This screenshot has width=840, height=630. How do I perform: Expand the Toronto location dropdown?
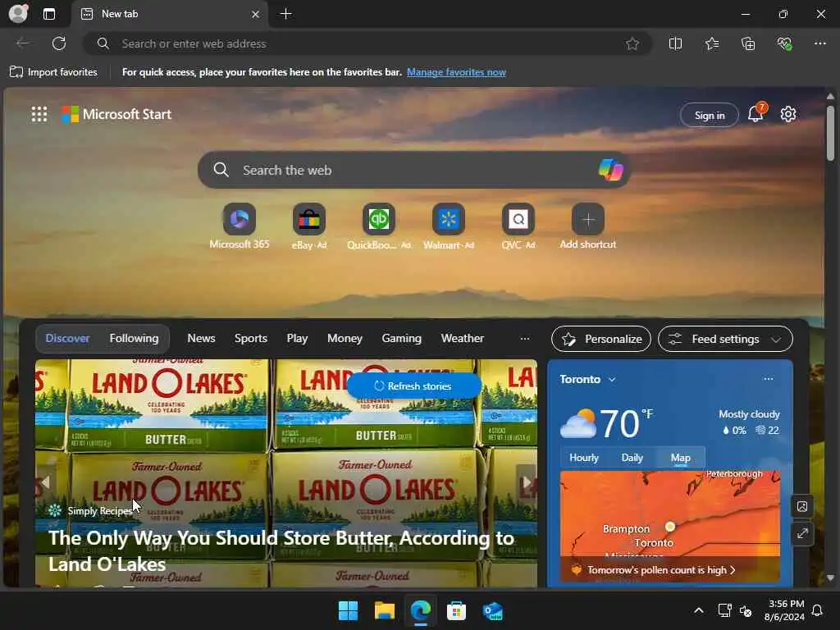(x=587, y=379)
